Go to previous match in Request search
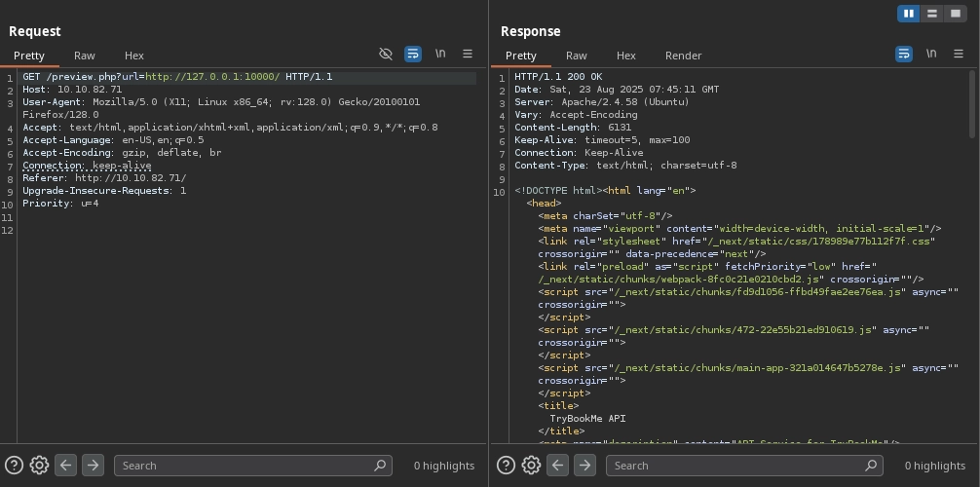 [x=65, y=466]
